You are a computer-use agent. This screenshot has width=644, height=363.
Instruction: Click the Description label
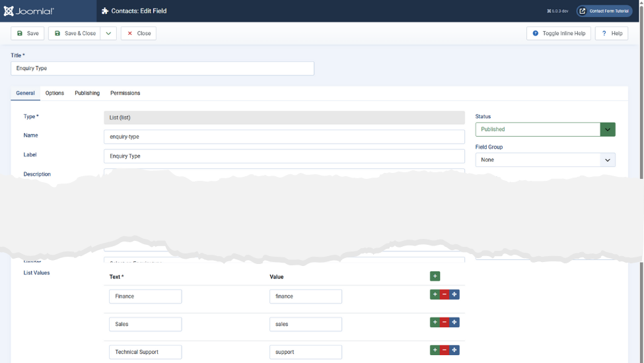pos(37,174)
